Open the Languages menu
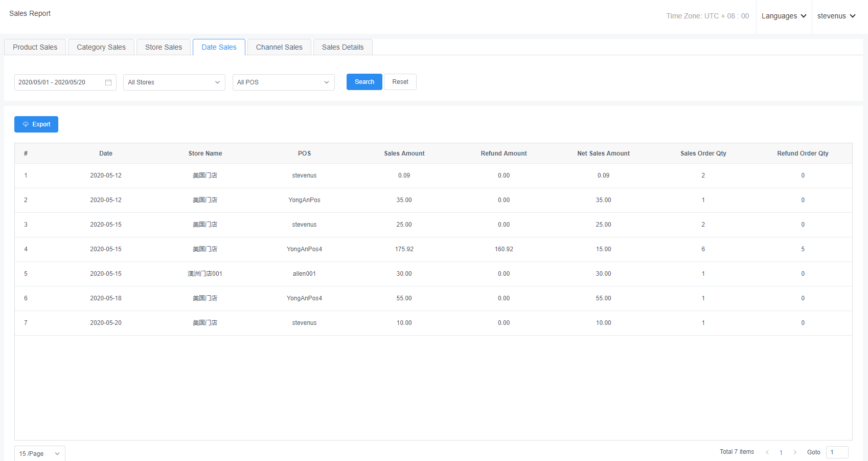Viewport: 868px width, 461px height. coord(784,16)
